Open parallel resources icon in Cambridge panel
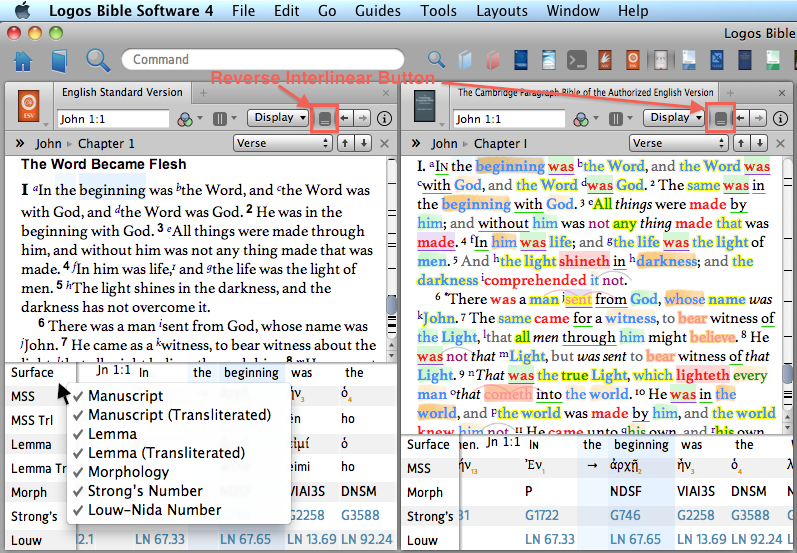Image resolution: width=797 pixels, height=553 pixels. pyautogui.click(x=620, y=119)
